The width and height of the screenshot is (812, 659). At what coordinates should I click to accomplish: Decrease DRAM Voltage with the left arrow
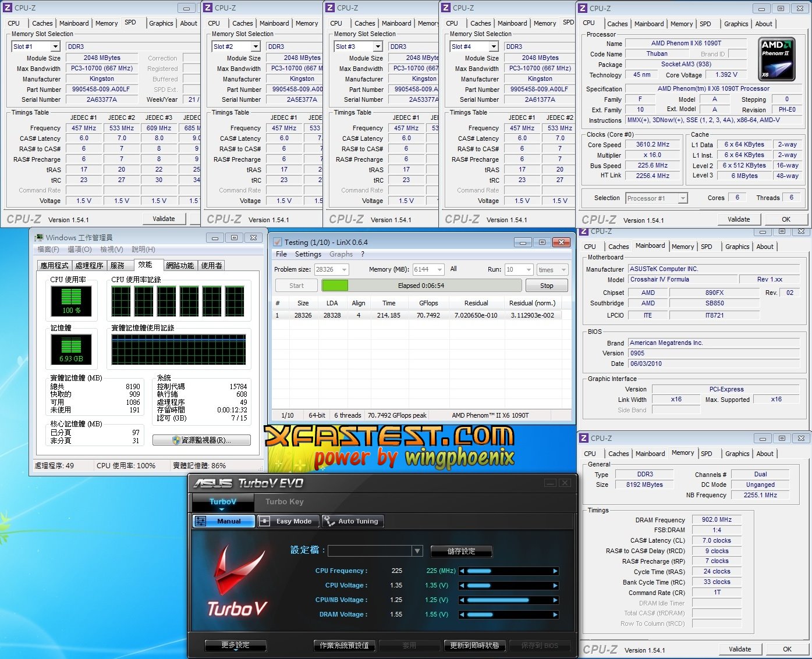462,614
